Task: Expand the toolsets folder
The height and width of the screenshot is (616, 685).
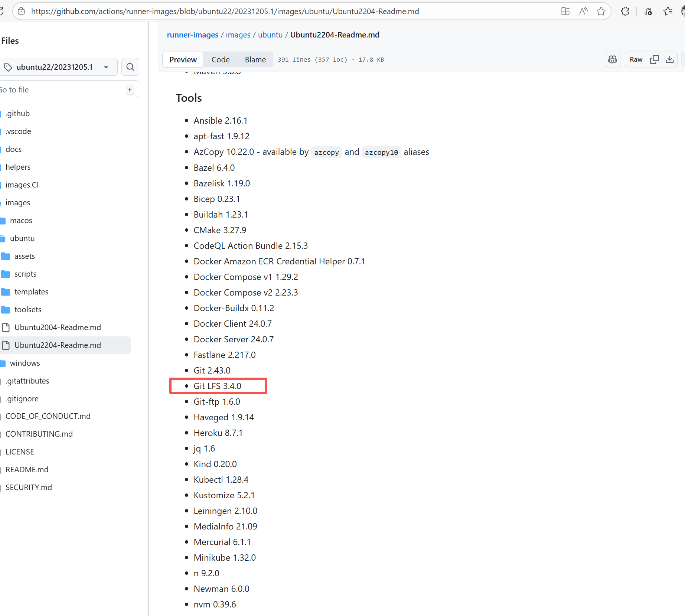Action: tap(28, 310)
